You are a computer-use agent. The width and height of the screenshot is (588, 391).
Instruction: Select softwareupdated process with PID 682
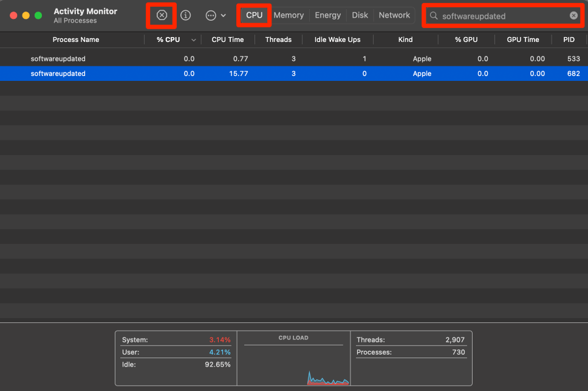(58, 74)
